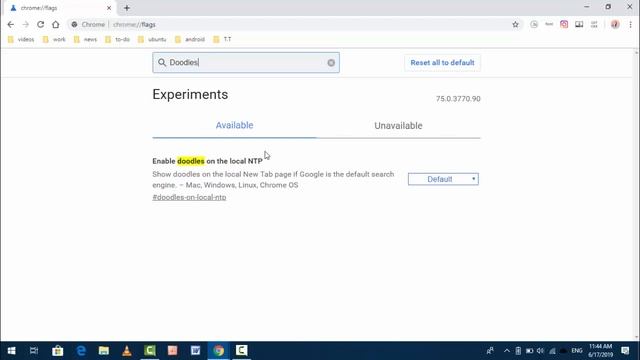Open the 'work' bookmark folder
This screenshot has height=360, width=640.
click(x=54, y=40)
